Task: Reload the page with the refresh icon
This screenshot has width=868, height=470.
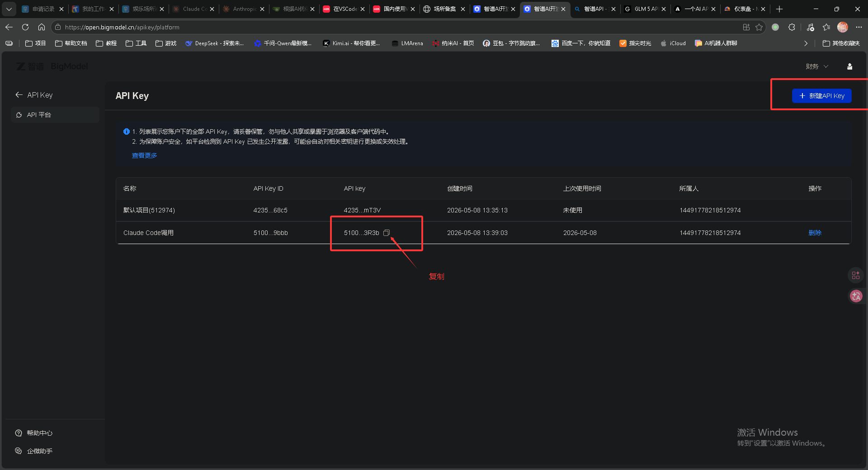Action: point(25,27)
